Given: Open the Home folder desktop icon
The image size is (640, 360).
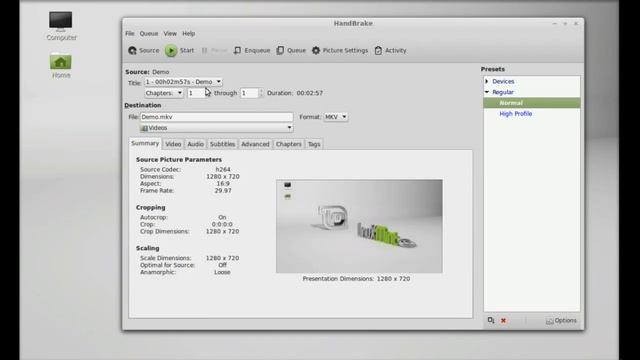Looking at the screenshot, I should pyautogui.click(x=61, y=66).
